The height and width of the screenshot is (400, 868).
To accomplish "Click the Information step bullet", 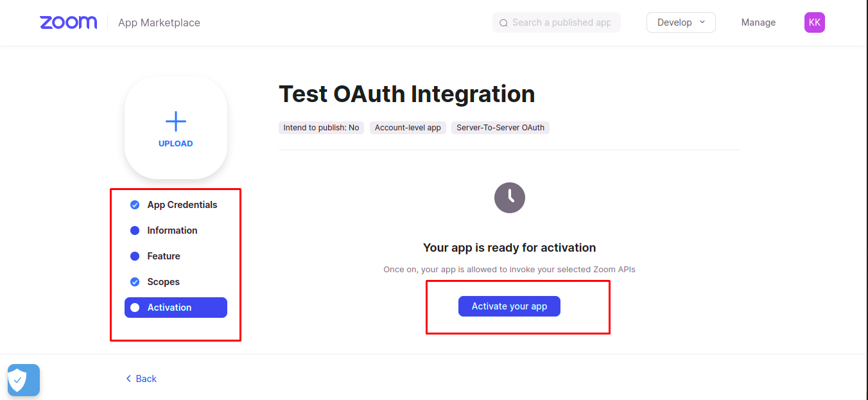I will (x=135, y=230).
